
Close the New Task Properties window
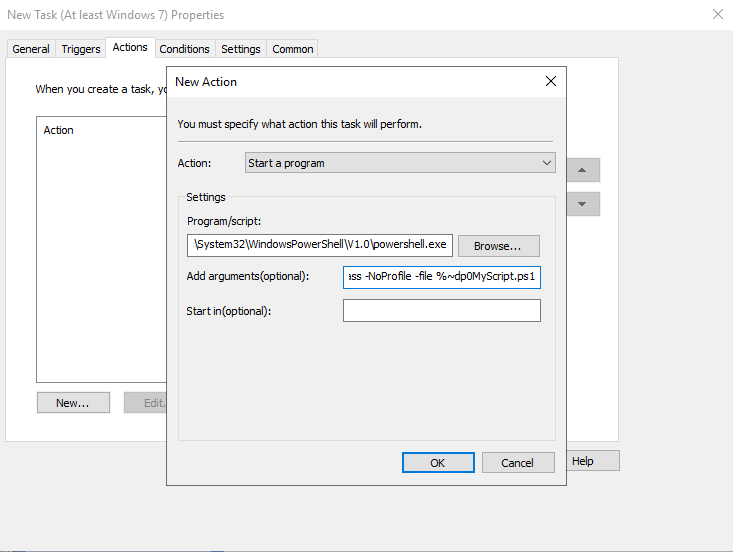718,14
